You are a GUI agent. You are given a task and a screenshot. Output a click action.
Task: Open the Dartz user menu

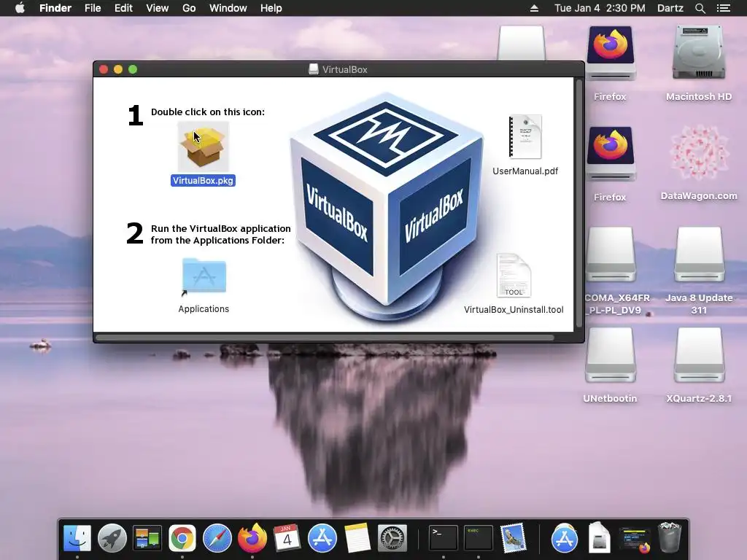[x=670, y=8]
